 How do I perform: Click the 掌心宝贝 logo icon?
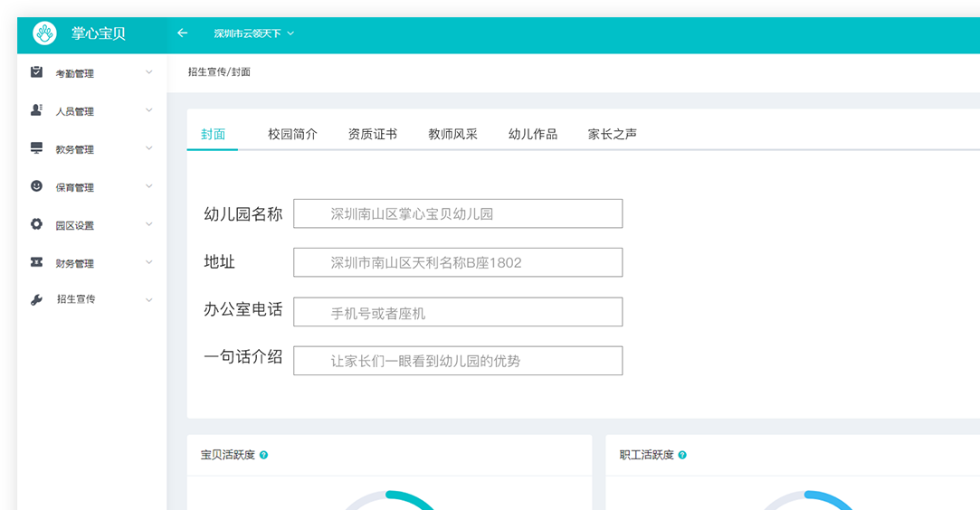click(x=44, y=33)
